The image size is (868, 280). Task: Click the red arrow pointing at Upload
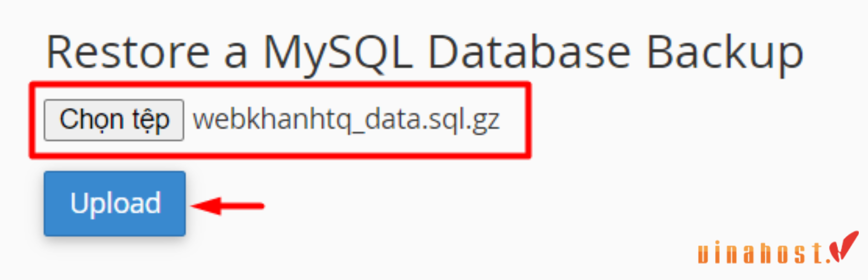point(228,206)
